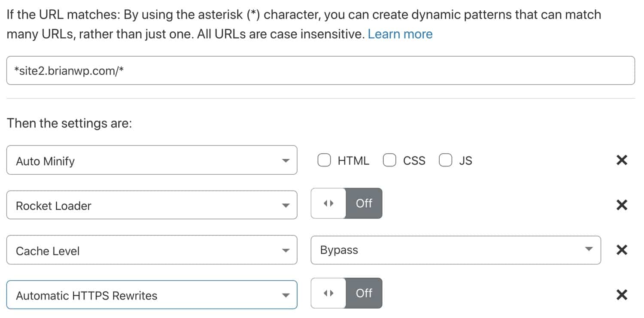Open the Learn more link
This screenshot has height=318, width=644.
(400, 34)
